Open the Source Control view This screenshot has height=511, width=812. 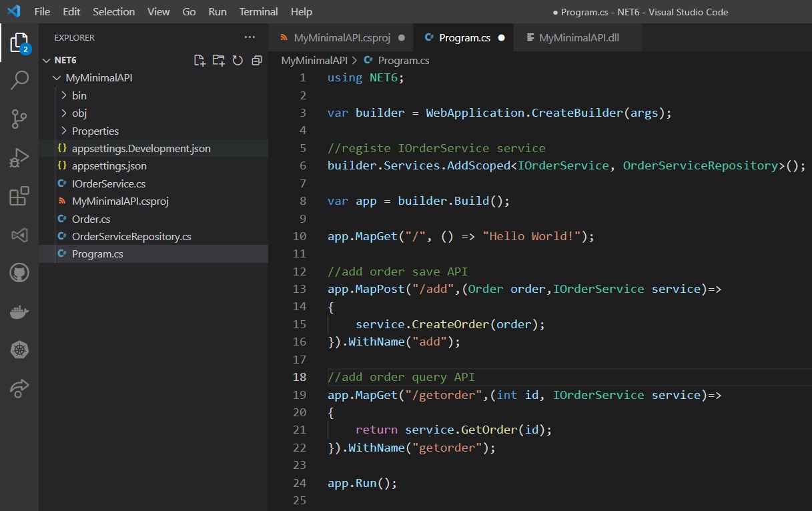point(19,119)
